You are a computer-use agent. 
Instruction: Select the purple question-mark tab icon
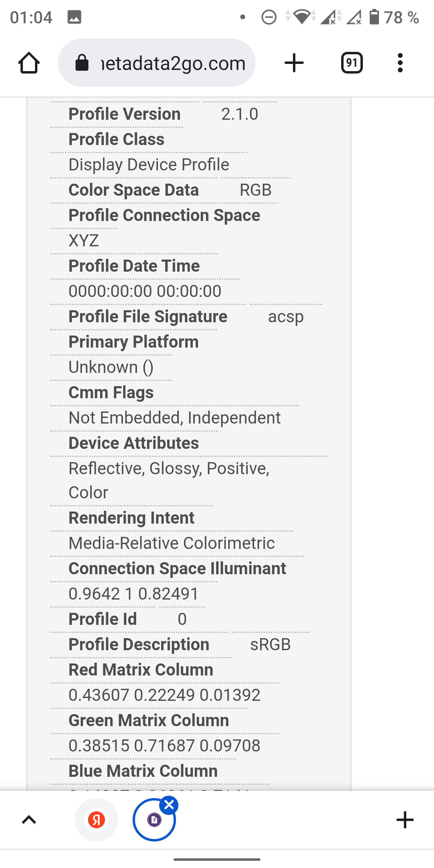(154, 820)
